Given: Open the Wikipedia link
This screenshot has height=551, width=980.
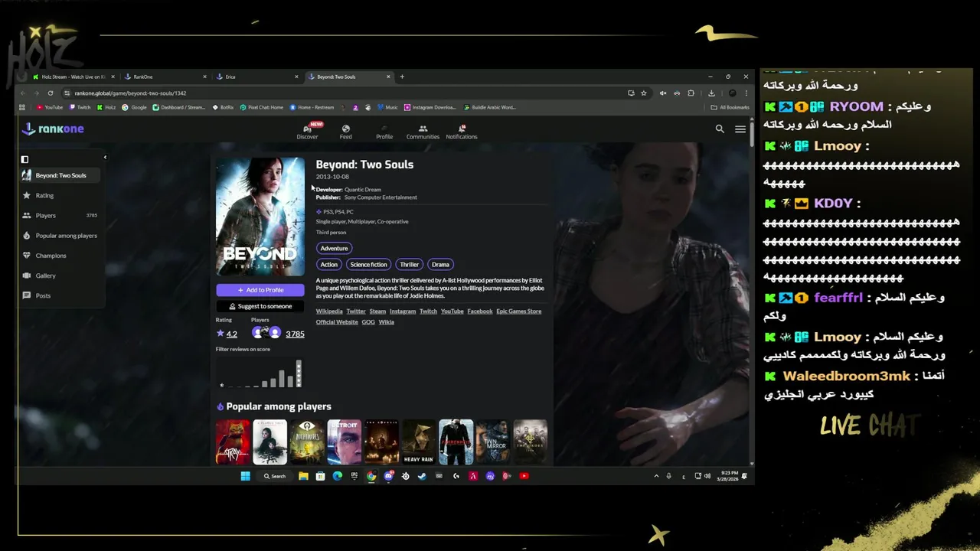Looking at the screenshot, I should [x=329, y=311].
